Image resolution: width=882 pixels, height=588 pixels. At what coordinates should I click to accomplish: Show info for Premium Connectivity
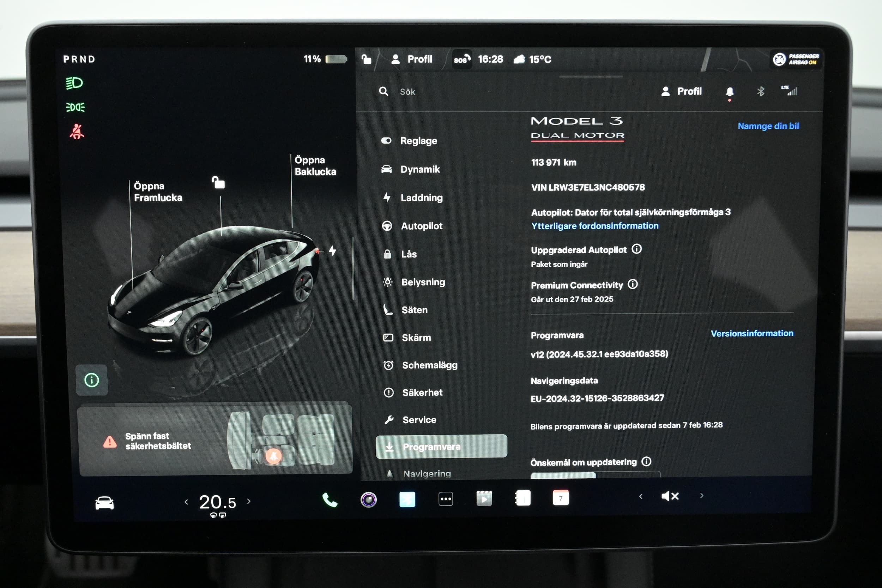pos(633,284)
